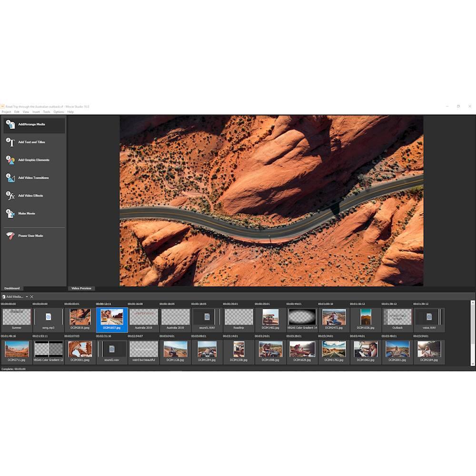Select the Dashboard tab
The height and width of the screenshot is (476, 476).
12,288
